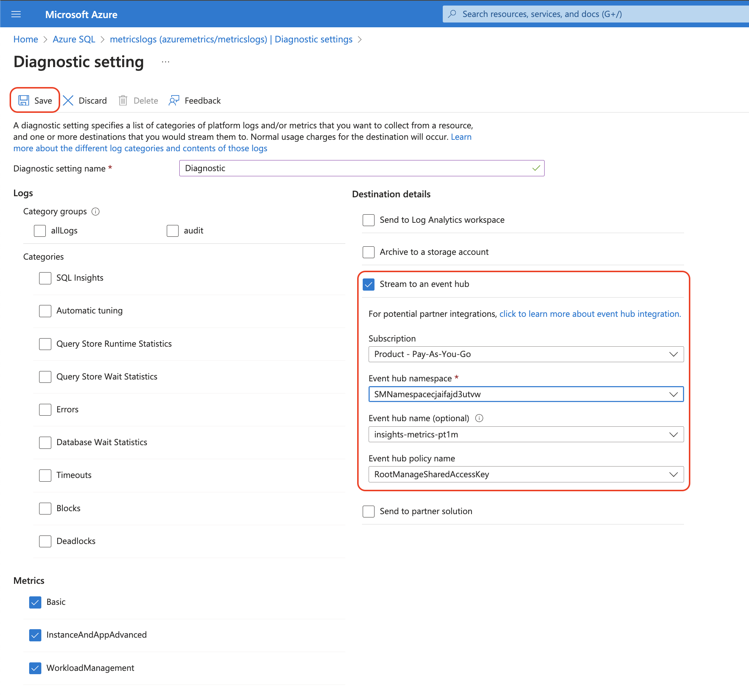Viewport: 749px width, 700px height.
Task: Open the Feedback form
Action: click(194, 100)
